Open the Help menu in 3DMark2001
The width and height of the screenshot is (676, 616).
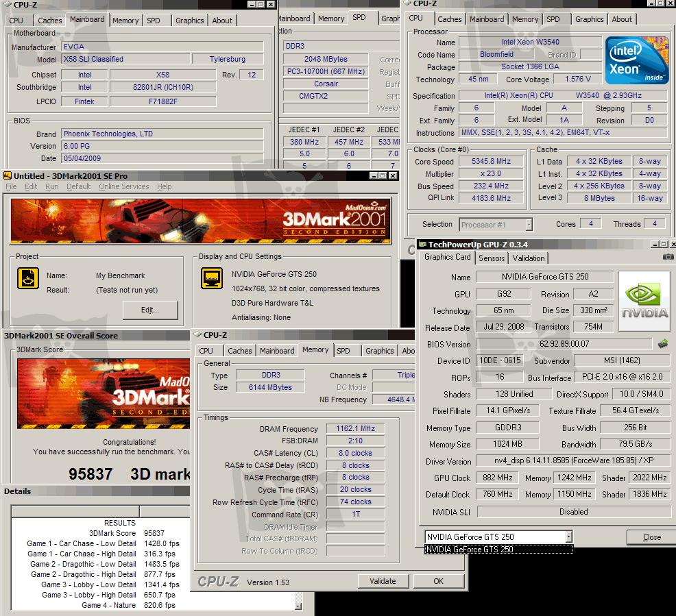coord(164,186)
